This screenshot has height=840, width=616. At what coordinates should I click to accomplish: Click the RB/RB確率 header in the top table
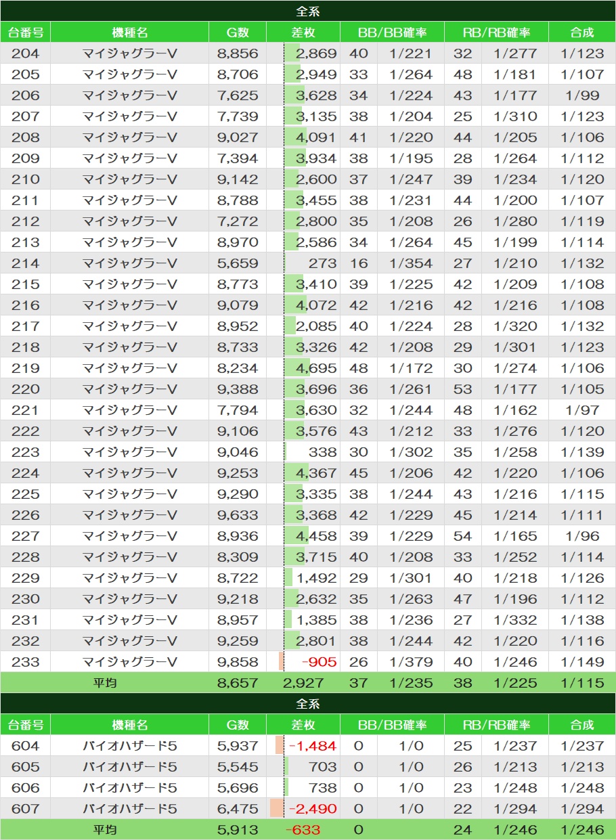(496, 32)
